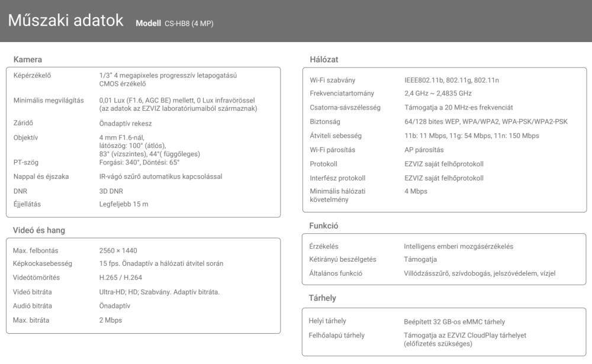Click the Objektív specification value text
Viewport: 592px width, 364px height.
pos(150,146)
